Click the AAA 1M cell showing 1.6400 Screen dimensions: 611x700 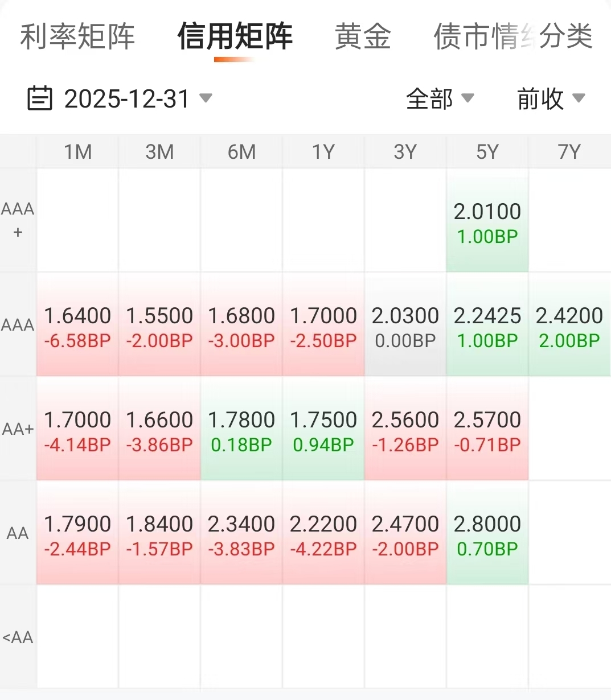click(x=77, y=326)
